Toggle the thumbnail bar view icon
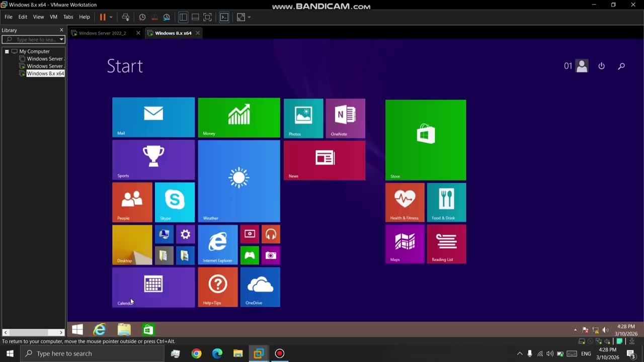Image resolution: width=644 pixels, height=362 pixels. [x=195, y=17]
